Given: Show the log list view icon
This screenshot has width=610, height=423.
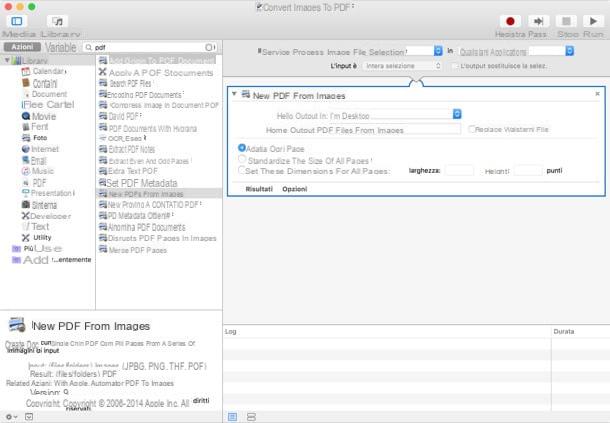Looking at the screenshot, I should [x=232, y=417].
